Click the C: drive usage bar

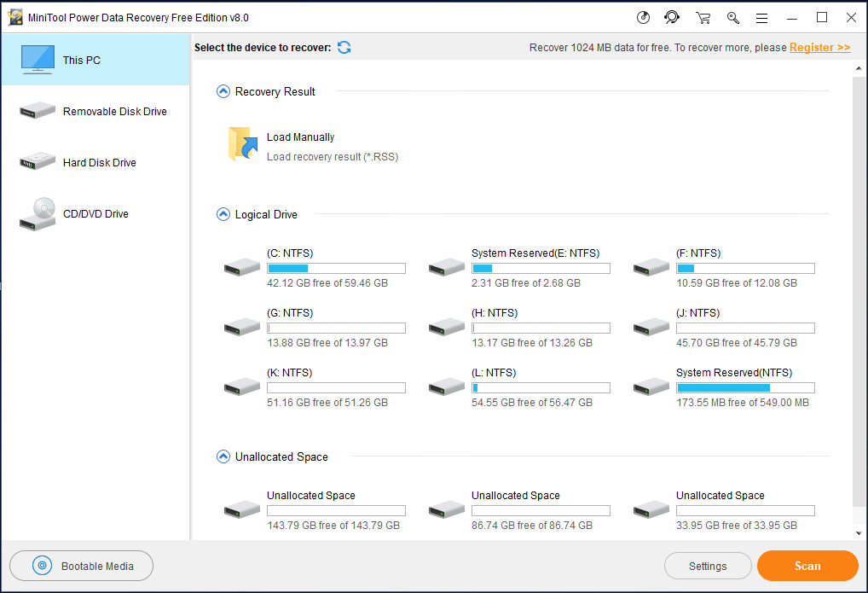pos(336,268)
